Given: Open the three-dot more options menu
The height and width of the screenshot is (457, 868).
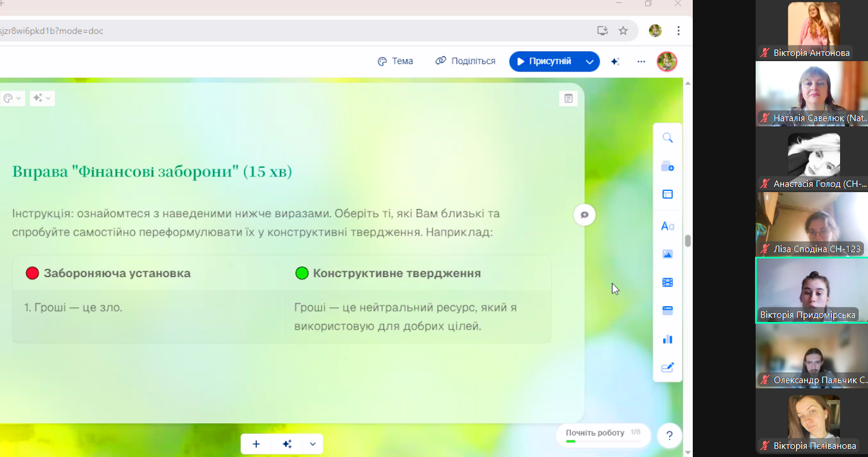Looking at the screenshot, I should pyautogui.click(x=641, y=61).
